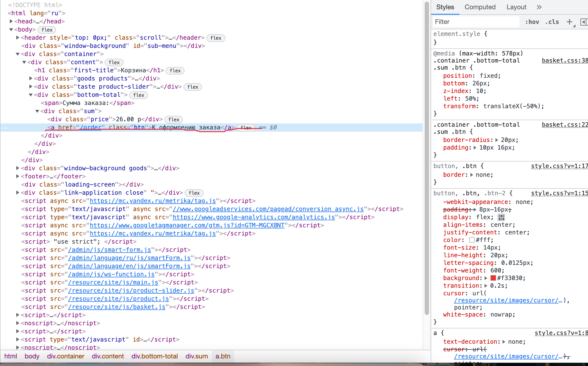Open the flexbox editor icon beside display: flex

point(501,217)
